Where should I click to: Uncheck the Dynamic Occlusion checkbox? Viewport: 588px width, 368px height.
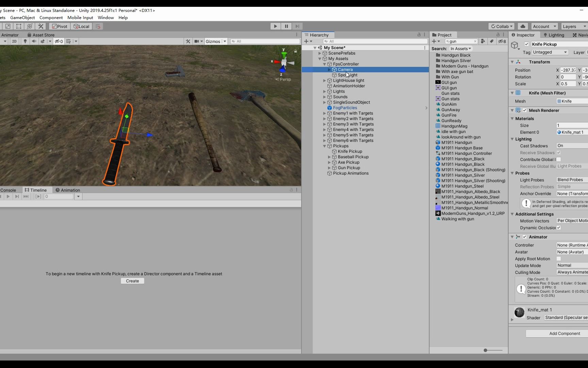(558, 228)
